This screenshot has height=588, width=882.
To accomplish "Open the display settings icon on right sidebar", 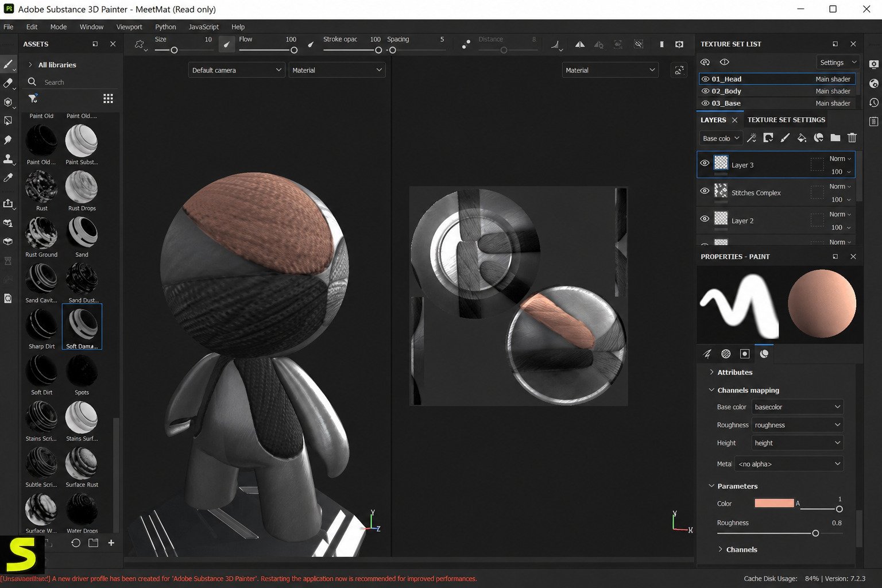I will coord(873,64).
